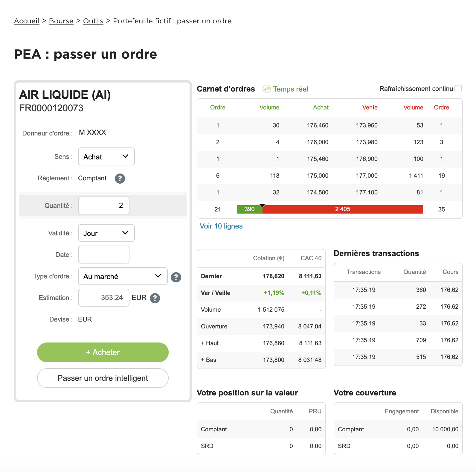Click the Engagement column header
The height and width of the screenshot is (472, 476).
pos(402,411)
